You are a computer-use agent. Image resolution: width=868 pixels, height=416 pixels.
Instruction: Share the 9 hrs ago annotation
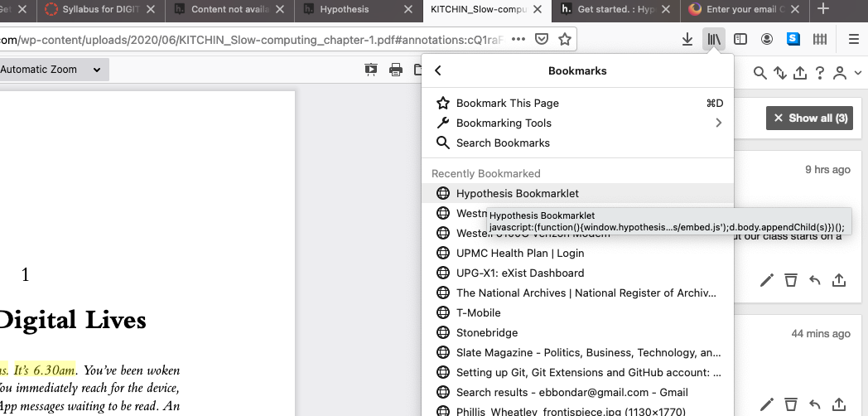[x=839, y=280]
